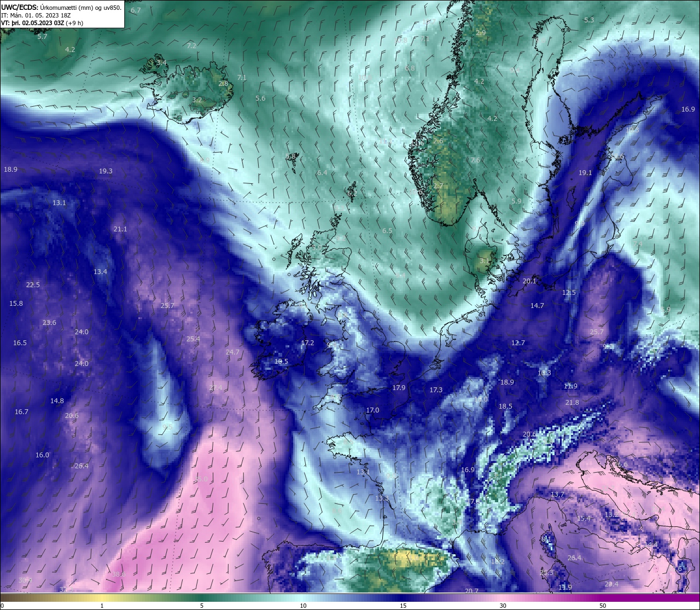This screenshot has width=700, height=610.
Task: Click the colour scale tick label 30
Action: coord(503,606)
